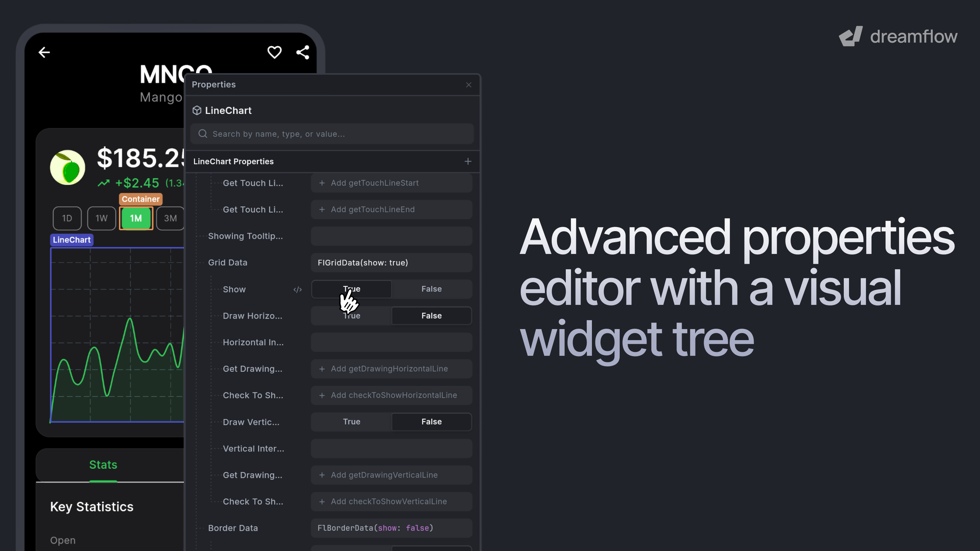
Task: Click the property search field
Action: click(x=332, y=134)
